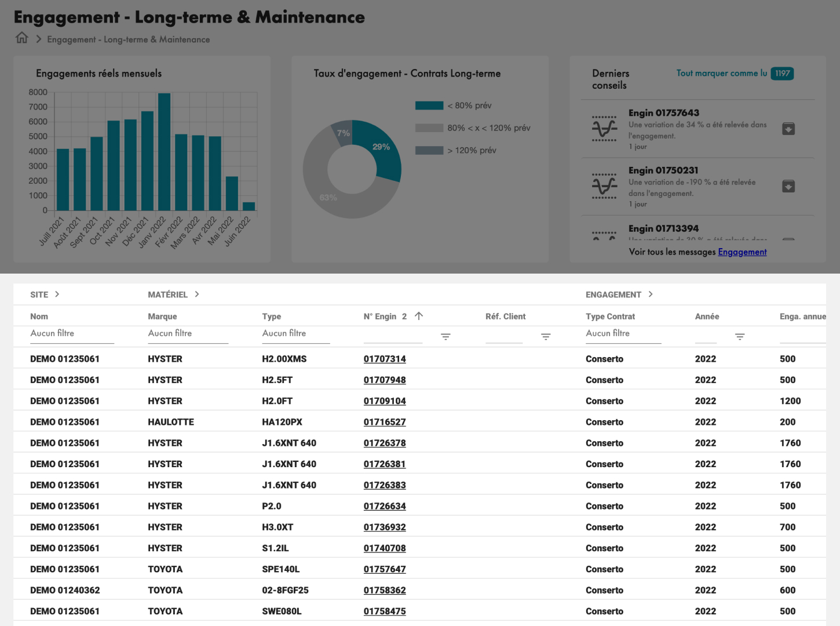Open variation icon for Engin 01750231

pyautogui.click(x=604, y=186)
